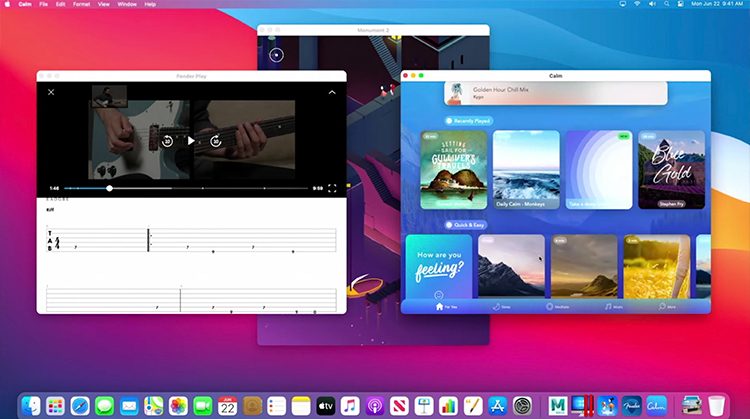The width and height of the screenshot is (750, 419).
Task: Open Podcasts from the Dock
Action: tap(375, 406)
